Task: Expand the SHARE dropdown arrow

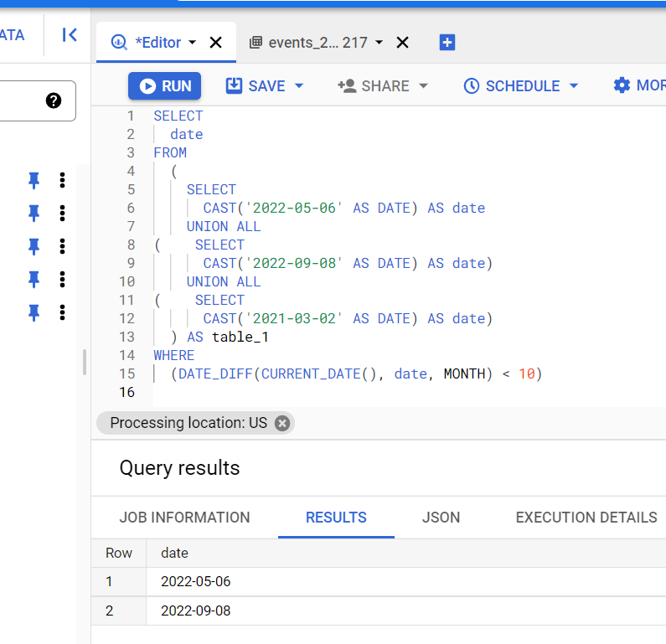Action: (423, 86)
